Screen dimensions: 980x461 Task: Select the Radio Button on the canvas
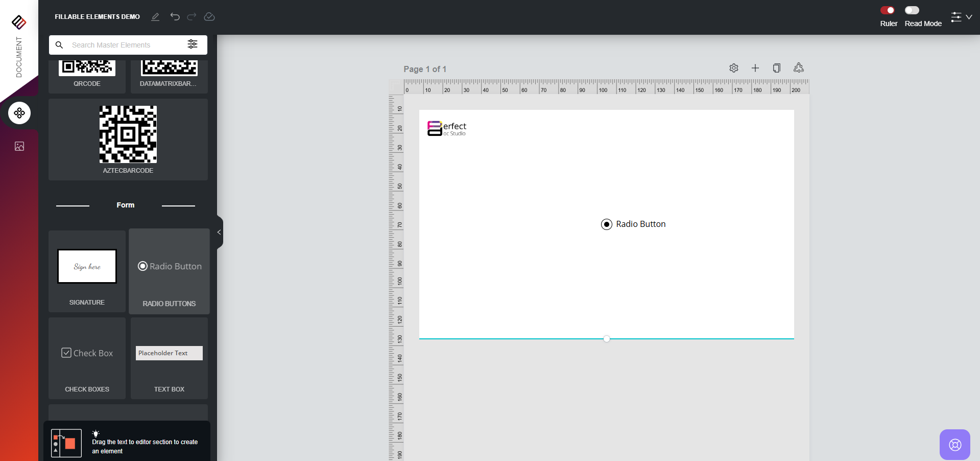click(x=633, y=224)
